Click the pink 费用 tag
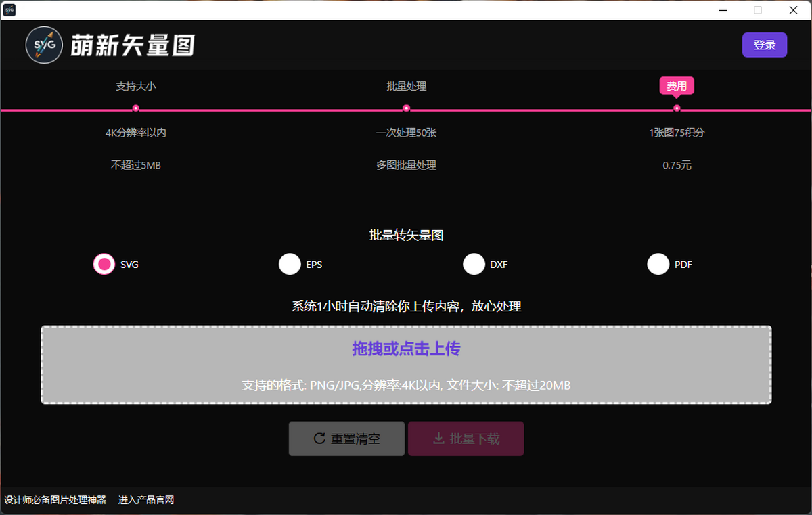This screenshot has width=812, height=515. (x=677, y=86)
